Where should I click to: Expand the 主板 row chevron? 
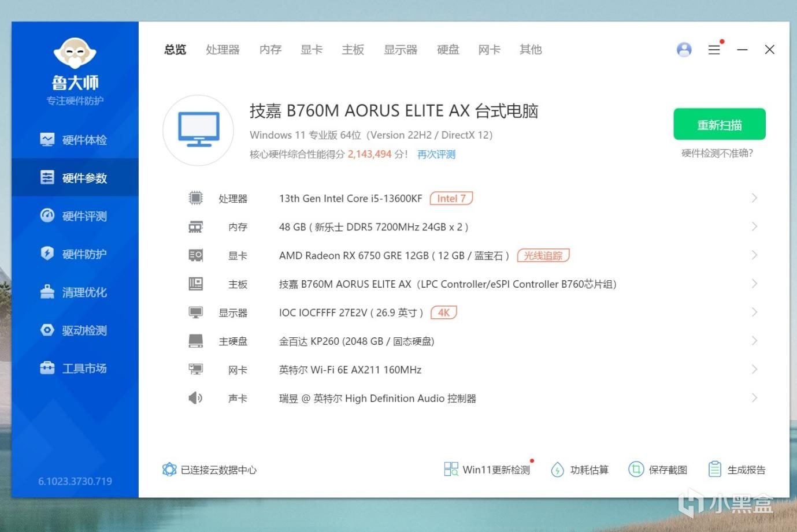click(x=754, y=284)
